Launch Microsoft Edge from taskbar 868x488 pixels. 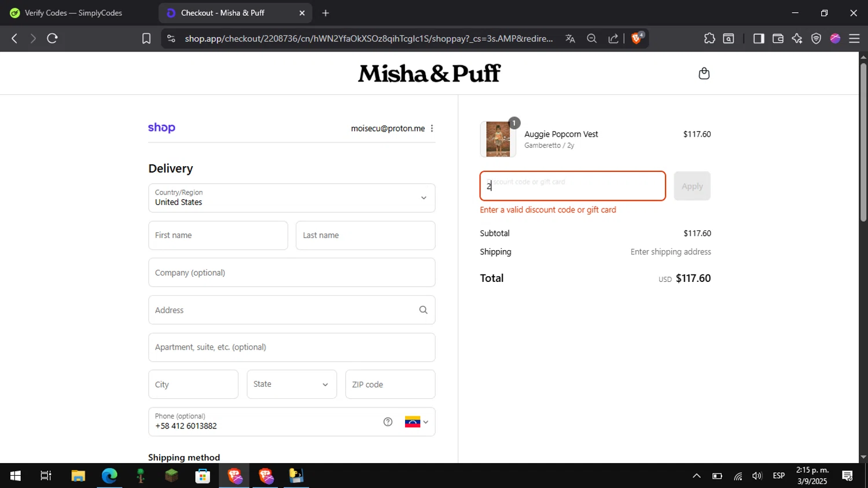point(109,476)
